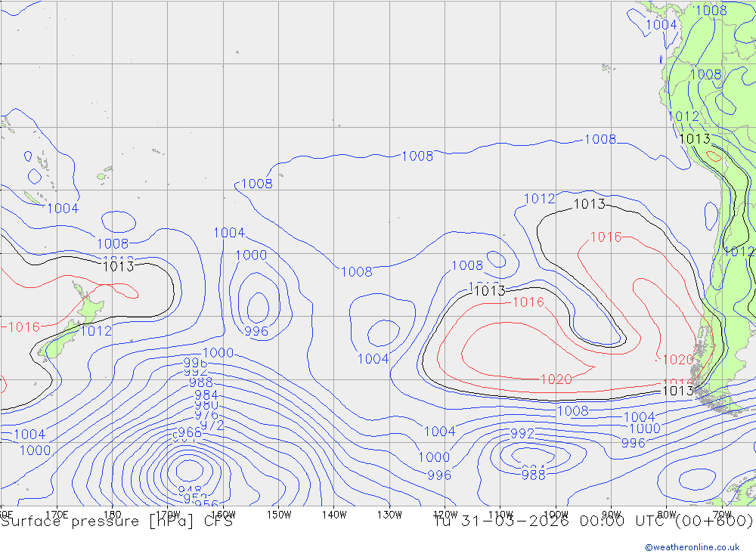Image resolution: width=756 pixels, height=554 pixels.
Task: Click the 980 isobar label
Action: click(x=206, y=405)
